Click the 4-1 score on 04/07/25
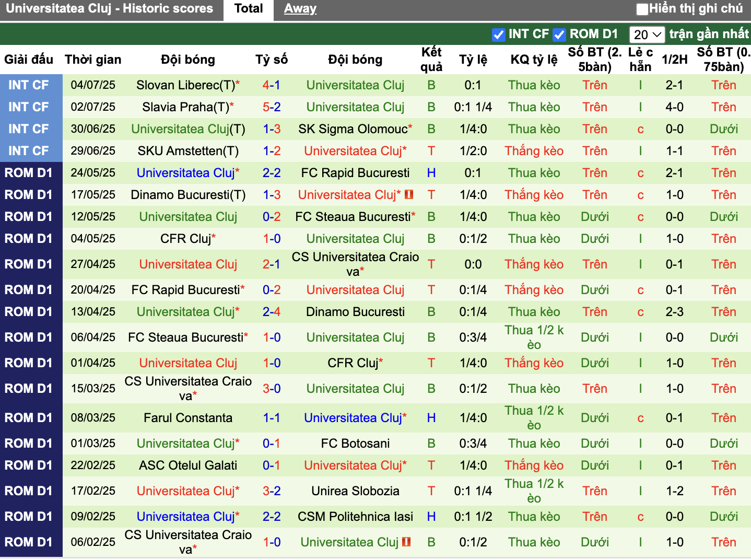751x560 pixels. click(x=272, y=85)
